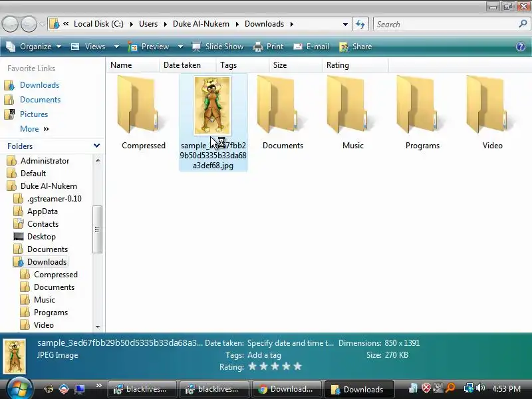The height and width of the screenshot is (399, 532).
Task: Open Documents favorite link
Action: [40, 99]
